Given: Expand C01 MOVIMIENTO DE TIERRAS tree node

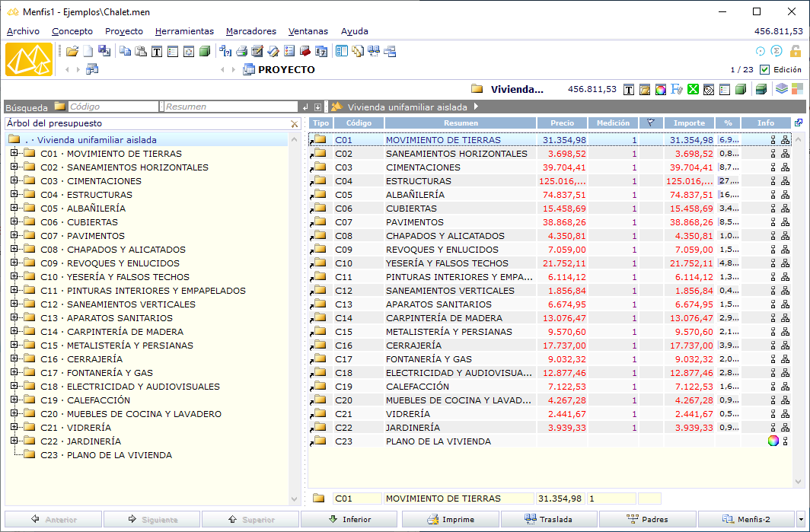Looking at the screenshot, I should point(14,153).
